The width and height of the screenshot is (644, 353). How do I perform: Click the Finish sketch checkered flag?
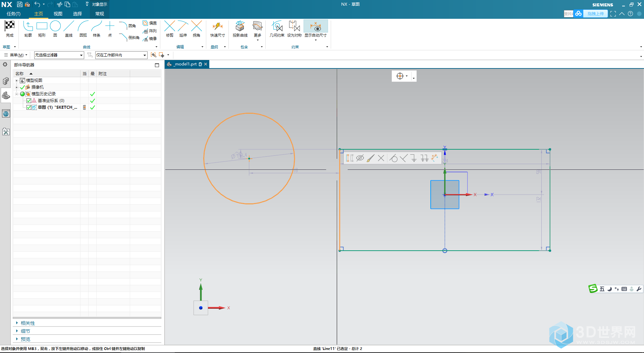(9, 29)
